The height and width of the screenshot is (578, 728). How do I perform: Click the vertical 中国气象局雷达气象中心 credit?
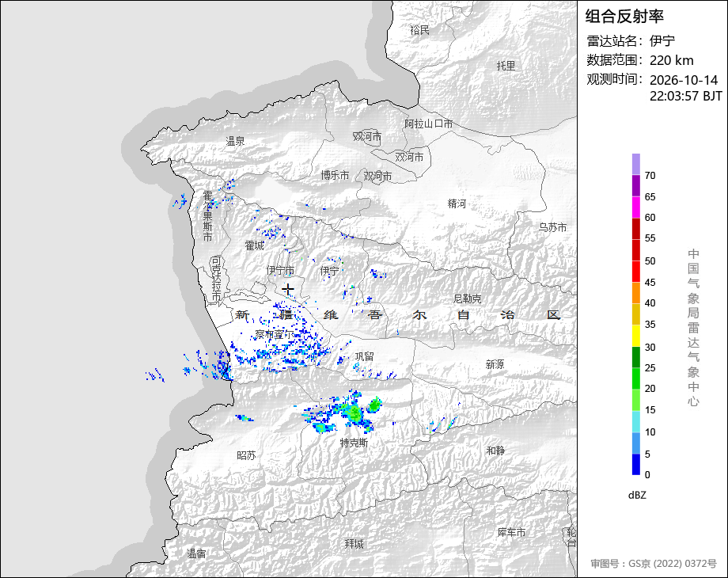pos(693,328)
